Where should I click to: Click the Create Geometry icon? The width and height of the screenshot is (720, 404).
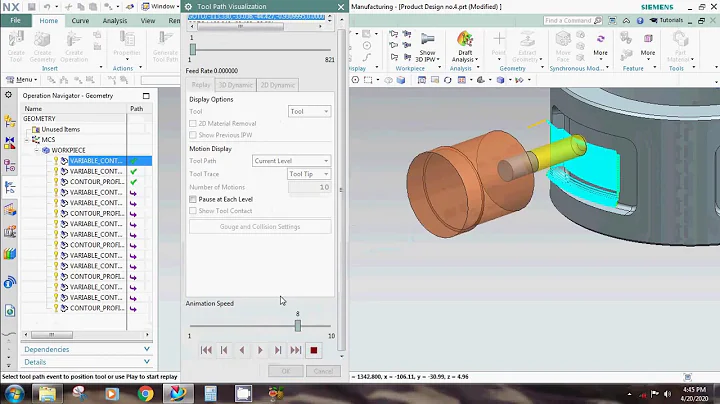(x=42, y=46)
